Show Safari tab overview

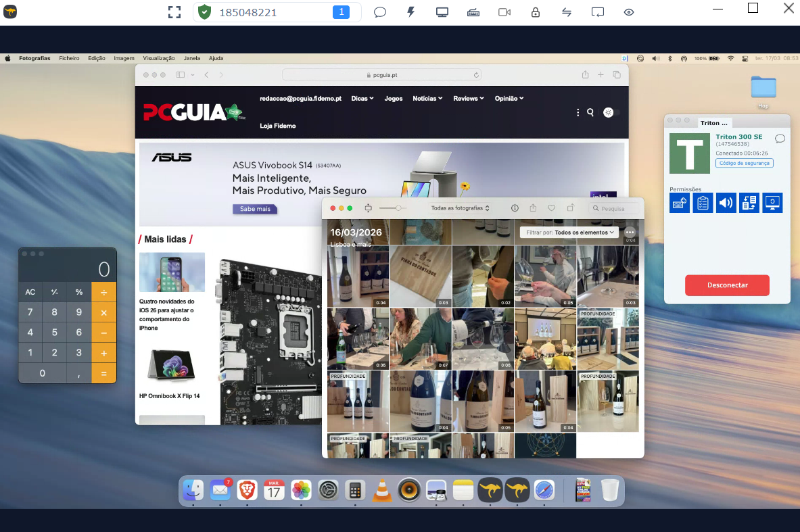(616, 74)
